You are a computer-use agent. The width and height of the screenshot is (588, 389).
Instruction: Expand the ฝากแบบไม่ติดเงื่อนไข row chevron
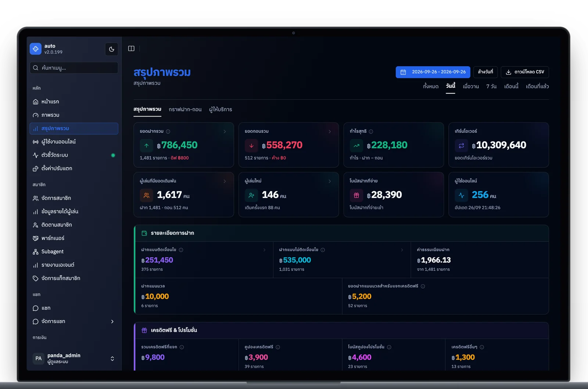pos(402,250)
